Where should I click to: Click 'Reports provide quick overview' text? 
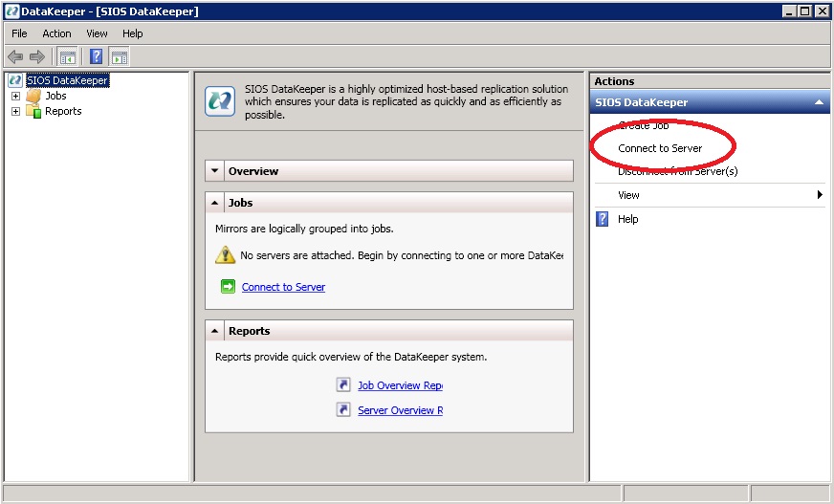pyautogui.click(x=351, y=357)
